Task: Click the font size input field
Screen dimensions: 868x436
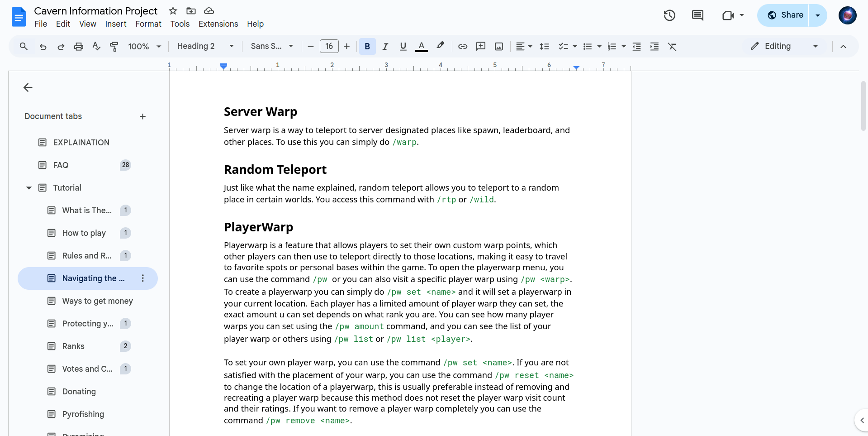Action: pyautogui.click(x=329, y=46)
